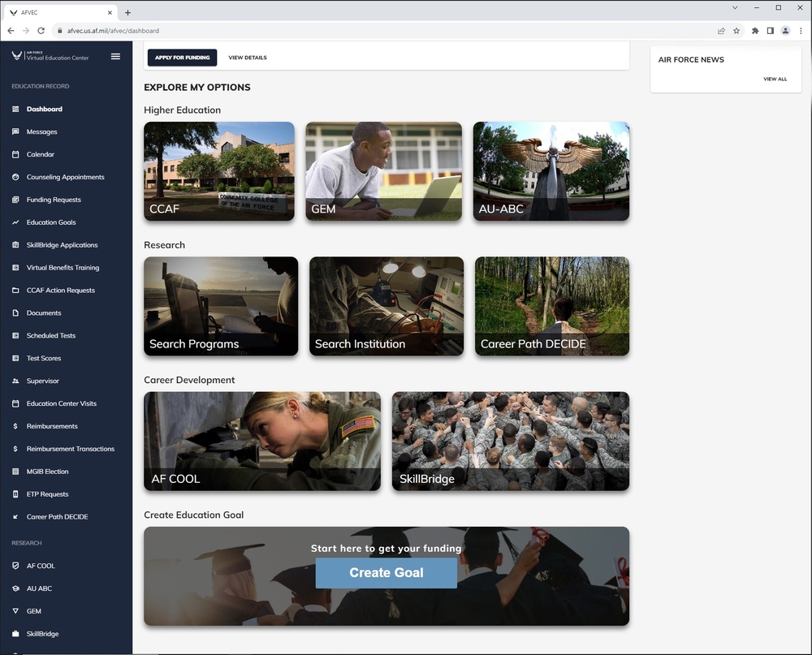Image resolution: width=812 pixels, height=655 pixels.
Task: Click the address bar URL field
Action: coord(383,31)
